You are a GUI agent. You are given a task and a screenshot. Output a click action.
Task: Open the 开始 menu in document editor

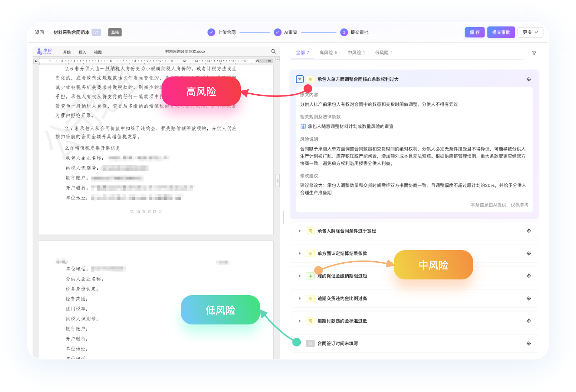coord(67,52)
